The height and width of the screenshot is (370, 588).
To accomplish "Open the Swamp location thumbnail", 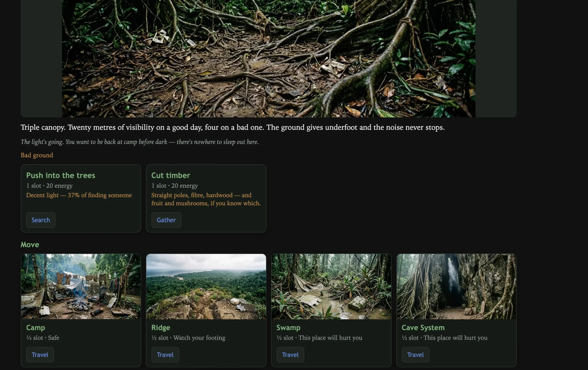I will click(331, 286).
